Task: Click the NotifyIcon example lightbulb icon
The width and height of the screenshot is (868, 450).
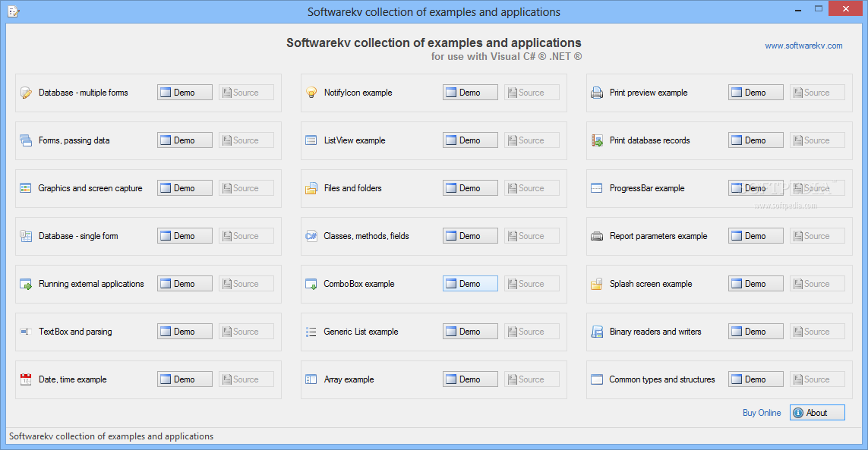Action: click(311, 93)
